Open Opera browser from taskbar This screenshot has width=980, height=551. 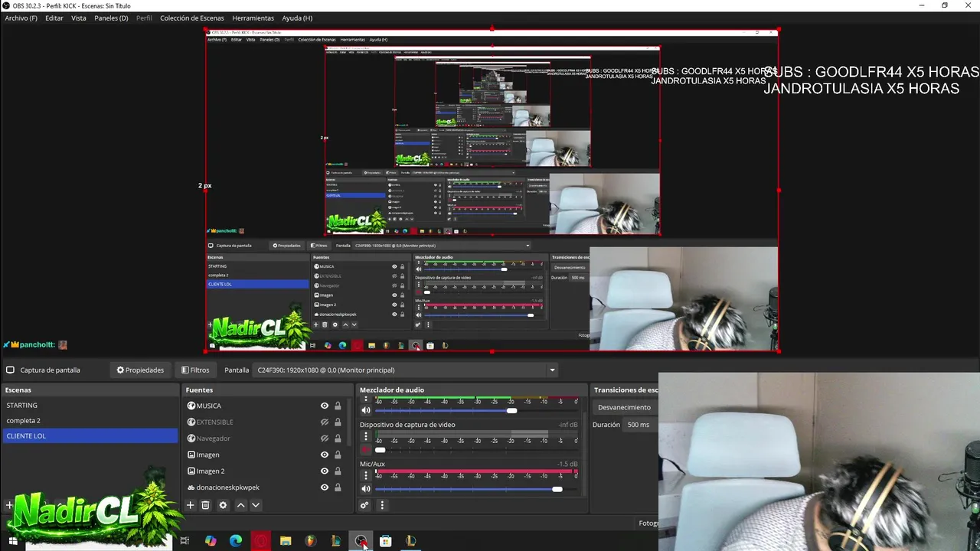pyautogui.click(x=261, y=541)
